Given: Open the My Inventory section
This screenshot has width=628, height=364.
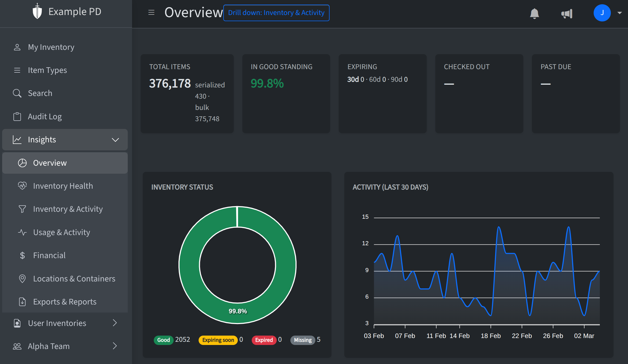Looking at the screenshot, I should [x=51, y=47].
